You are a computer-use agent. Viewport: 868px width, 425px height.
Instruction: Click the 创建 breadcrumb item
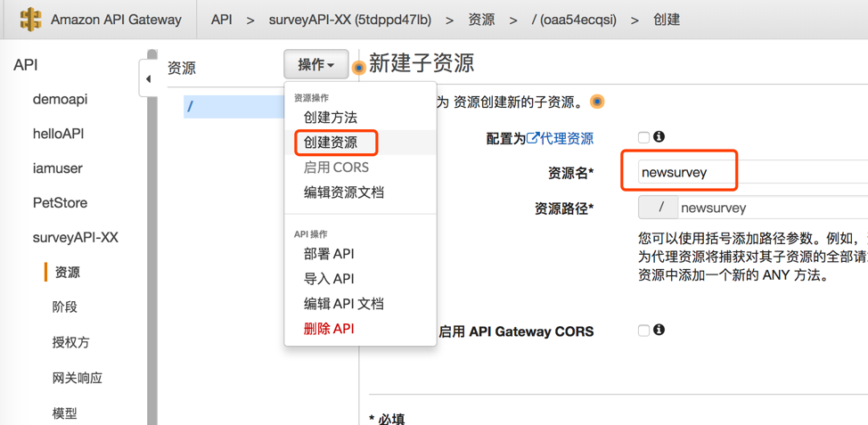[x=667, y=20]
